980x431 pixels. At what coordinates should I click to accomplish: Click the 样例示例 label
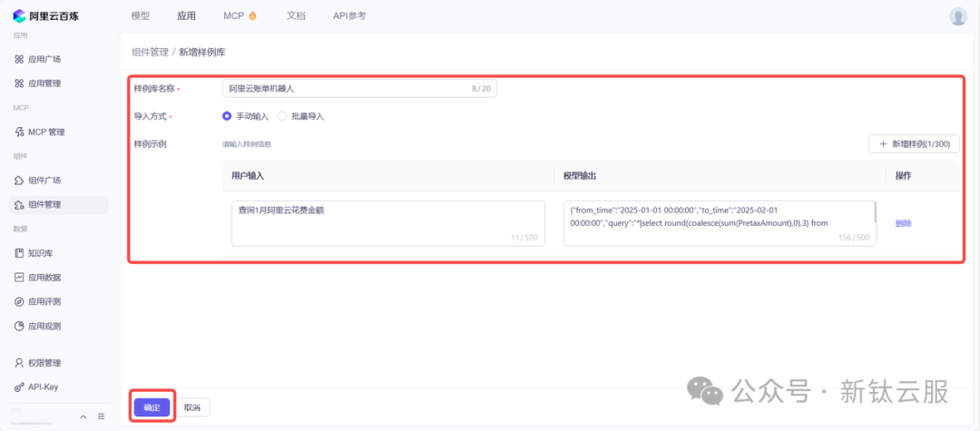(x=150, y=143)
